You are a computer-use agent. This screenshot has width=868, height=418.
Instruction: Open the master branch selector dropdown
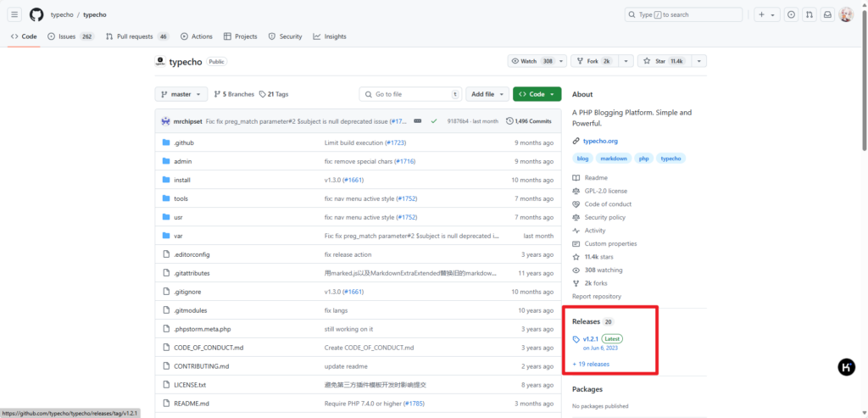pyautogui.click(x=181, y=94)
